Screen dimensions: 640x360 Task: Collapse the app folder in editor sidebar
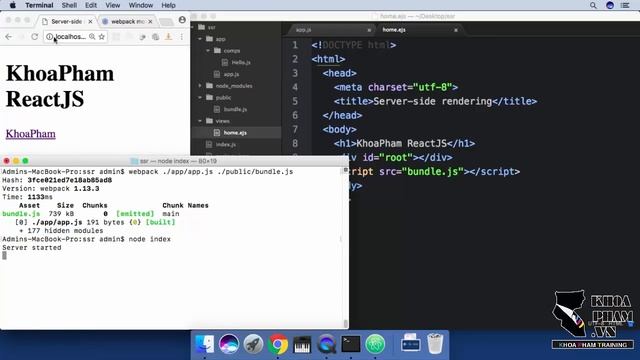tap(200, 39)
